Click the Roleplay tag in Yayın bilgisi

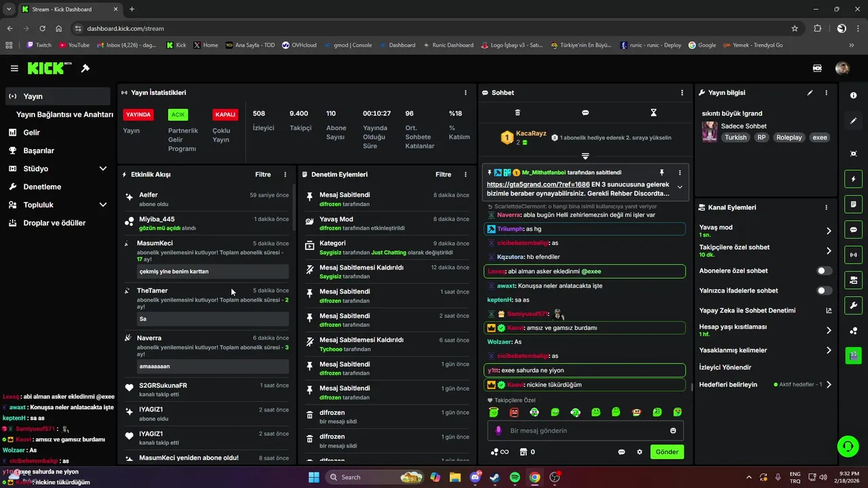pos(789,138)
